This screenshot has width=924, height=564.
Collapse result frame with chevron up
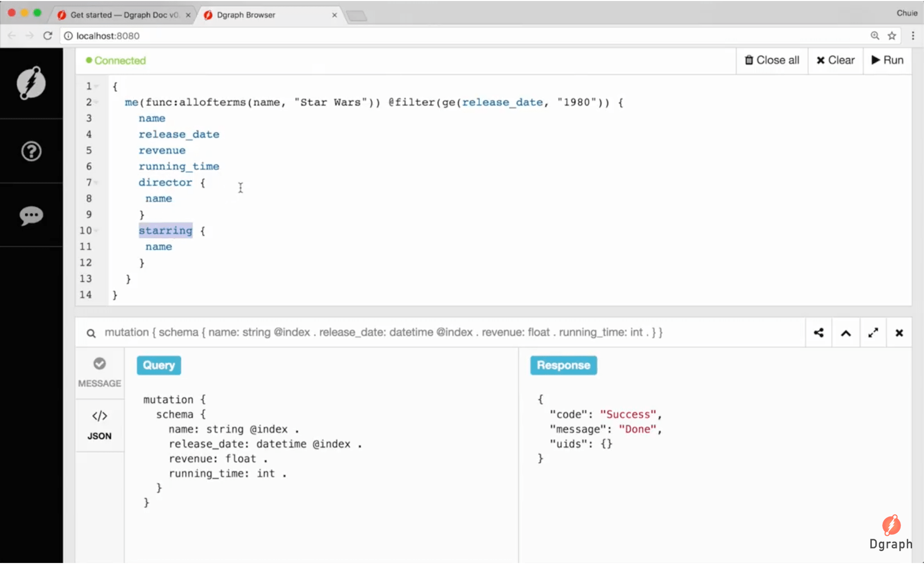click(x=846, y=333)
